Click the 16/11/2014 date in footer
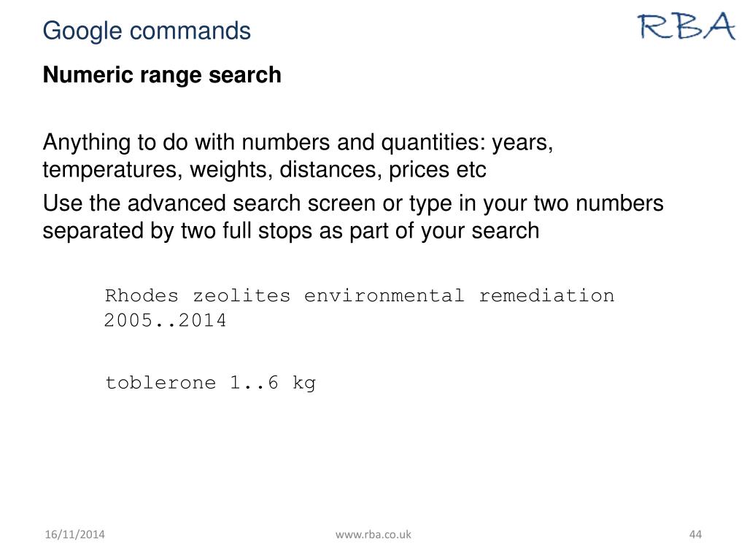Viewport: 747px width, 560px height. 75,534
